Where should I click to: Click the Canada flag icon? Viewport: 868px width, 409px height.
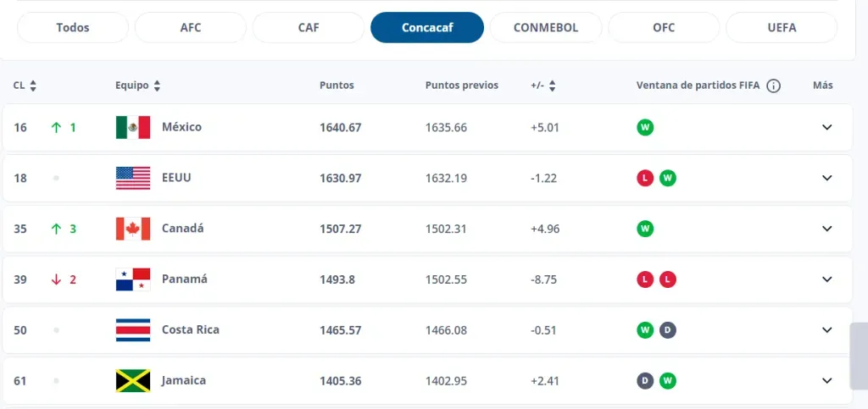[x=132, y=229]
